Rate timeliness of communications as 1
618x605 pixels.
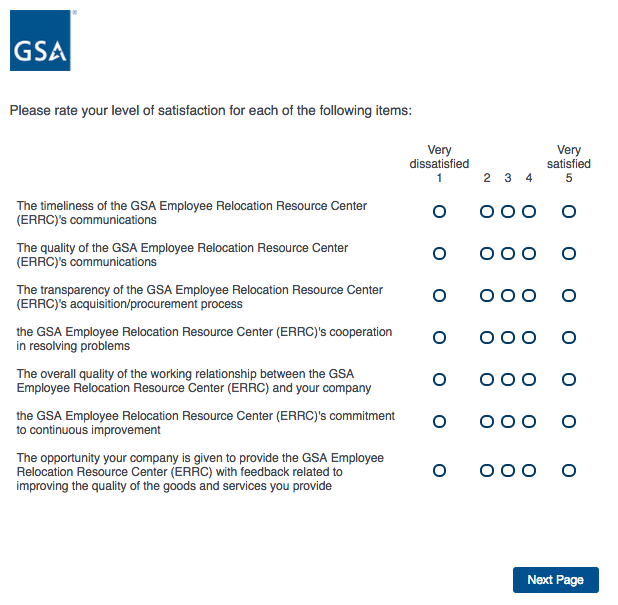pyautogui.click(x=439, y=212)
